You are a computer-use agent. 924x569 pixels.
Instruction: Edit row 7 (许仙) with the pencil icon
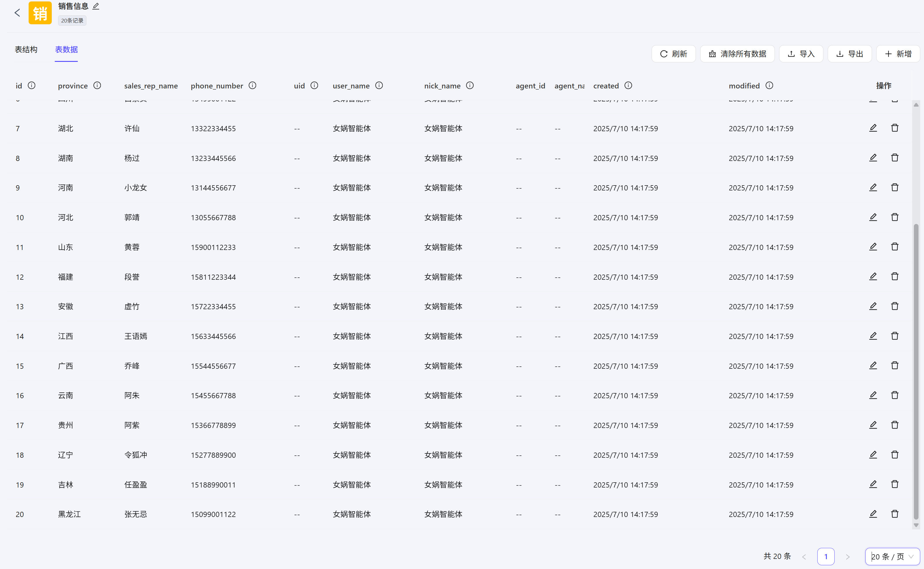coord(873,128)
